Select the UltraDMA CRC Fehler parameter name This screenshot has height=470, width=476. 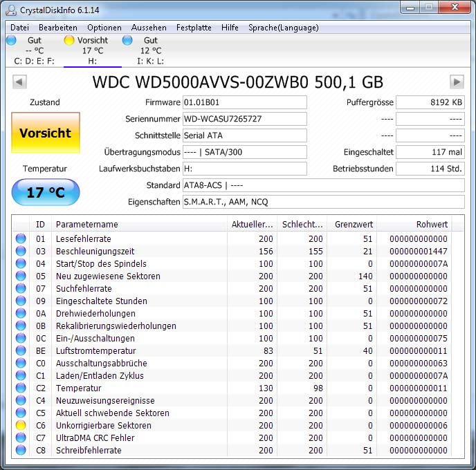click(95, 438)
